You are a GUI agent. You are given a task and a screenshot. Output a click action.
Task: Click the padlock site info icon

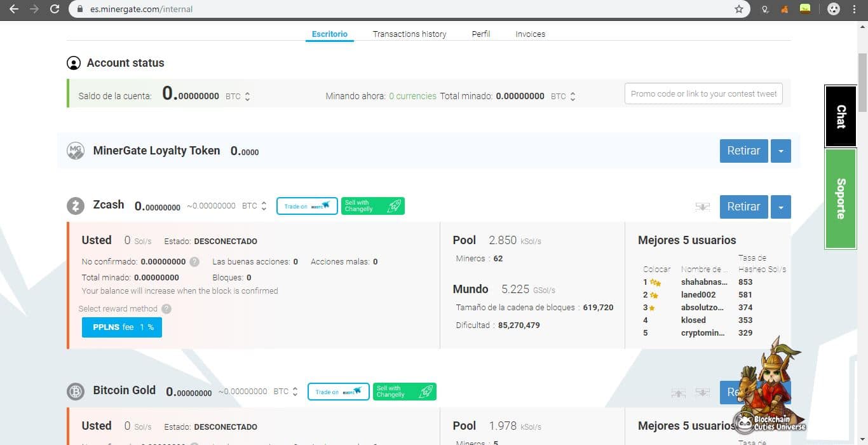click(x=79, y=9)
